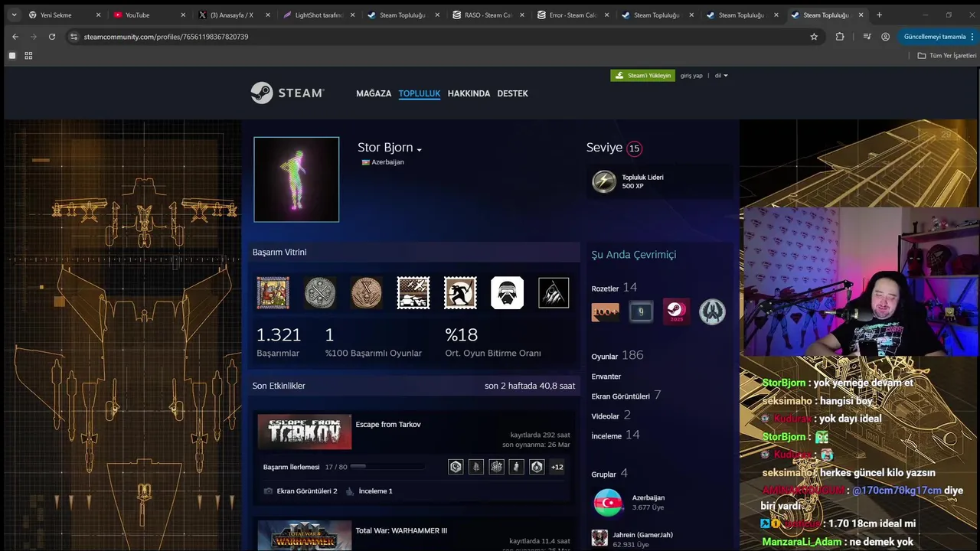The height and width of the screenshot is (551, 980).
Task: Open the Chrome profile avatar icon
Action: pos(886,37)
